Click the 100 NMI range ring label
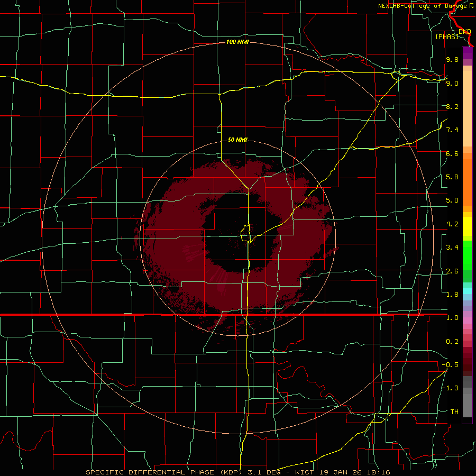This screenshot has height=476, width=476. click(x=237, y=42)
